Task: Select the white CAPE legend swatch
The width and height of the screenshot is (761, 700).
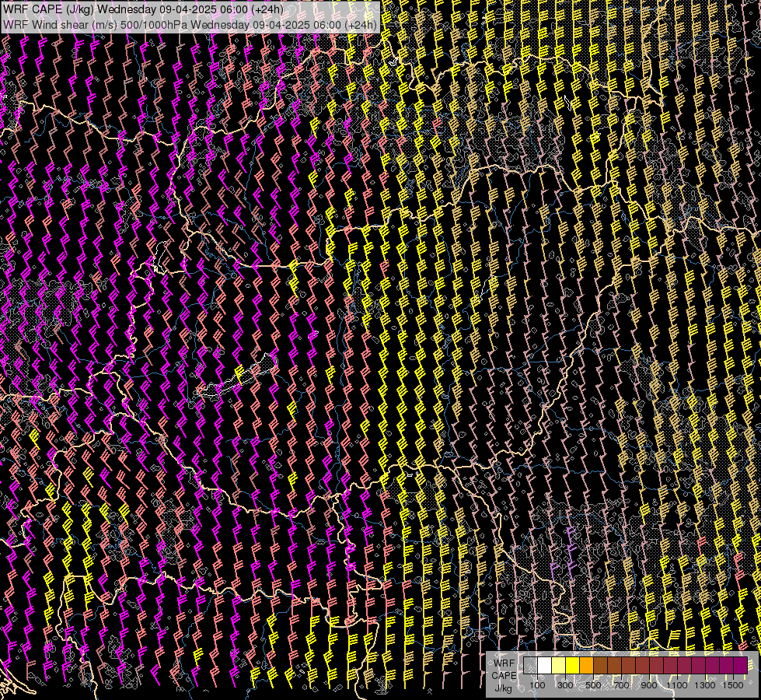Action: [544, 665]
